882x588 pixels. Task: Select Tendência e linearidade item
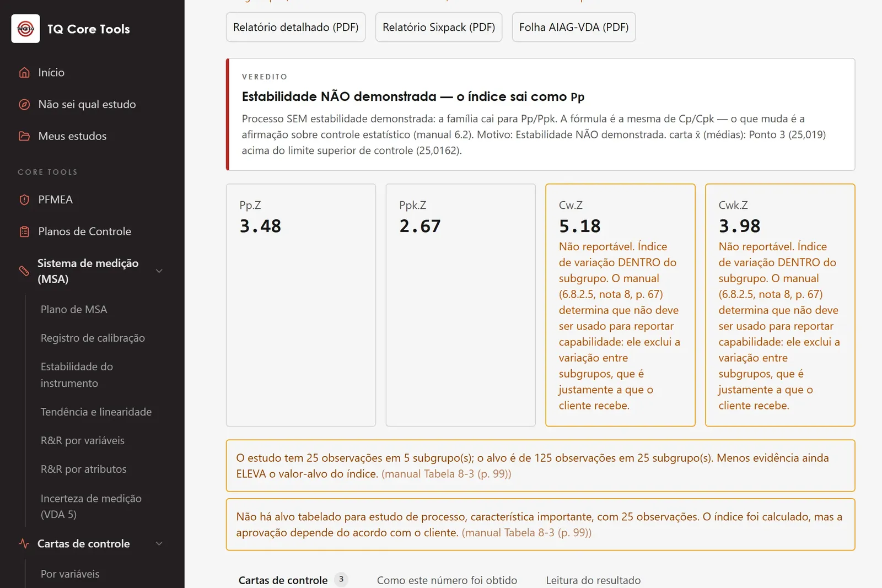click(96, 412)
